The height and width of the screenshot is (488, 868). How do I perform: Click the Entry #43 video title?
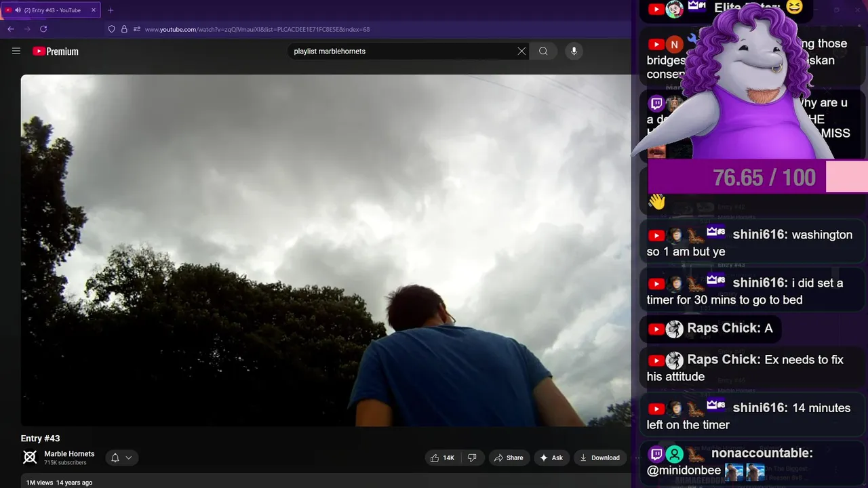41,439
